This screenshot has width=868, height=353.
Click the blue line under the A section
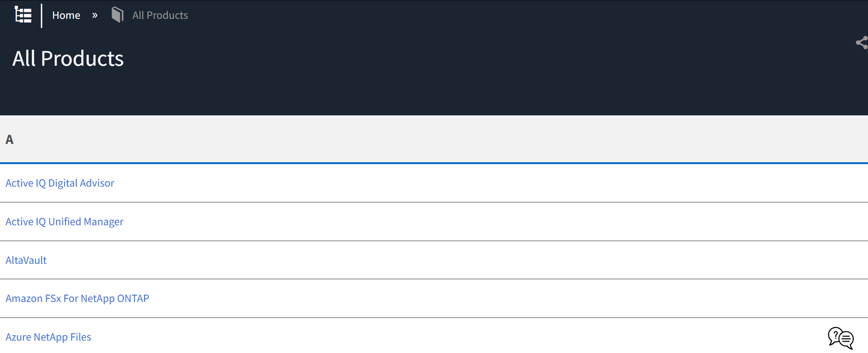tap(434, 163)
